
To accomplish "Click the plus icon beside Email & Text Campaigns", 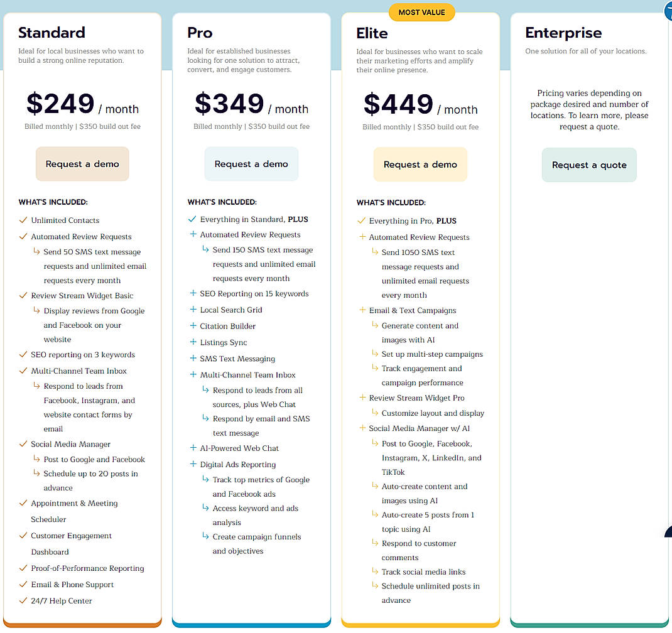I will (x=362, y=310).
